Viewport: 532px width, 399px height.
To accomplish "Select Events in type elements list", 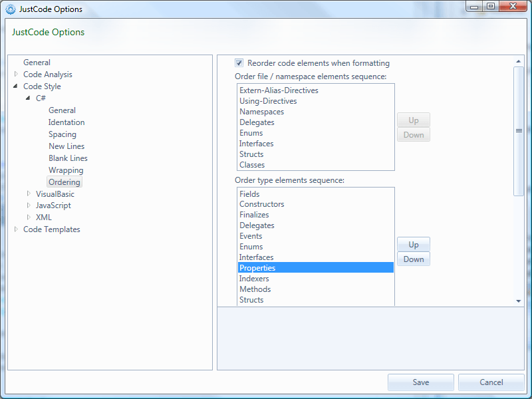I will [x=316, y=236].
